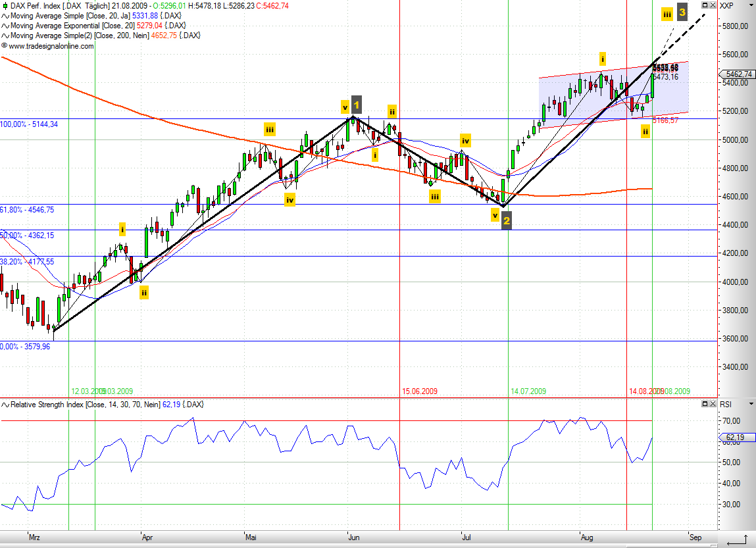Click the XXP scale name label
756x548 pixels.
point(726,6)
